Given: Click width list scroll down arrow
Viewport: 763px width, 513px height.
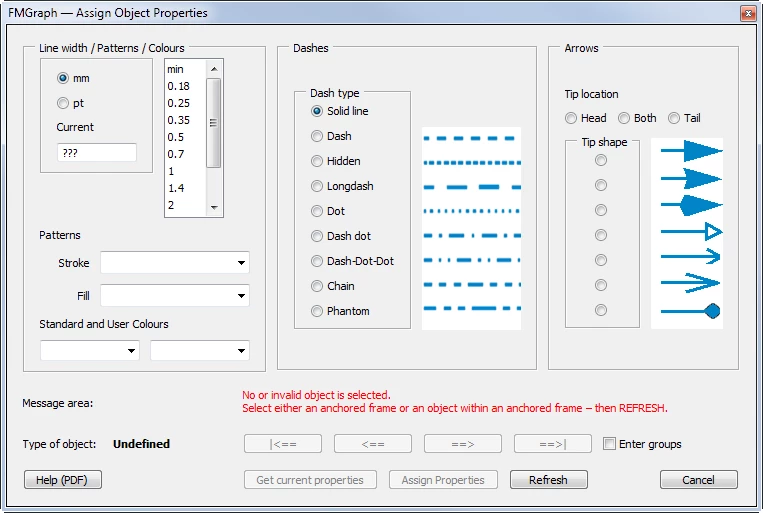Looking at the screenshot, I should [x=214, y=207].
